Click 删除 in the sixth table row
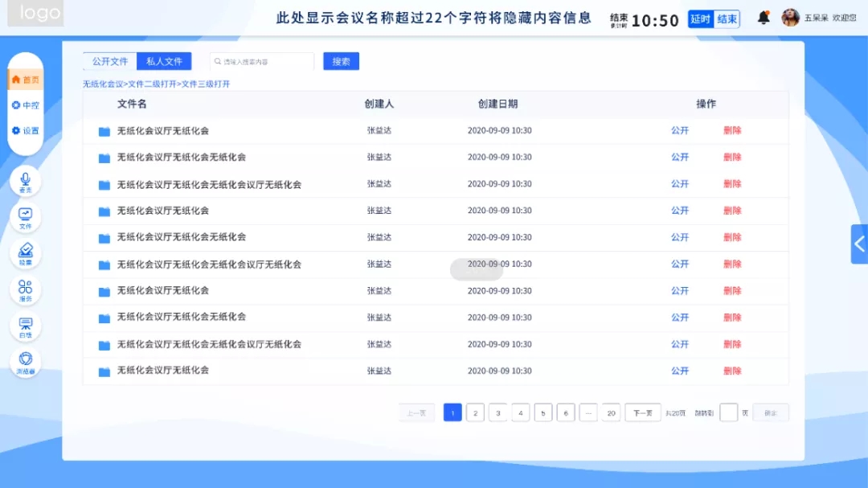The width and height of the screenshot is (868, 488). point(732,265)
